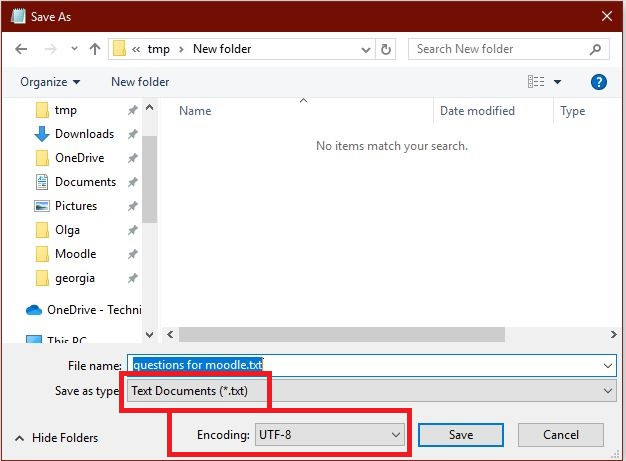
Task: Select Downloads in the navigation pane
Action: [x=84, y=134]
